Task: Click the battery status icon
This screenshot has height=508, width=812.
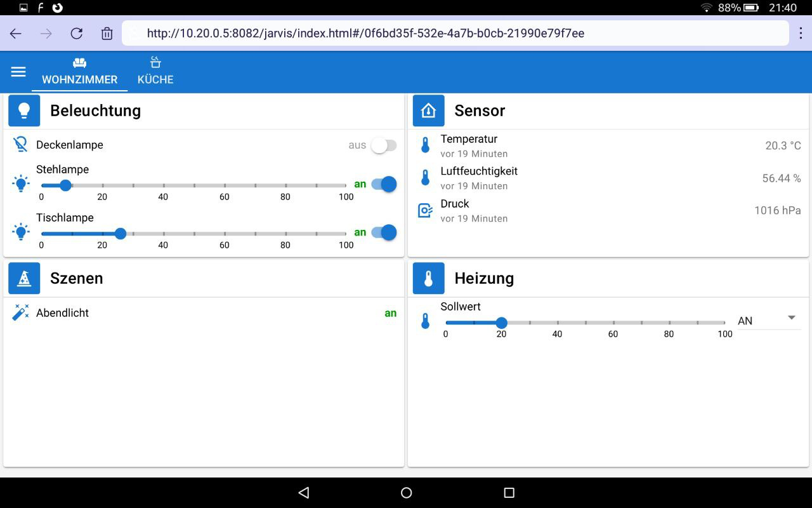Action: click(752, 8)
